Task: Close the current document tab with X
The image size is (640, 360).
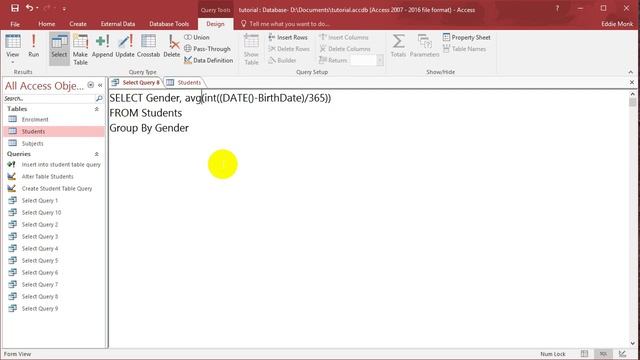Action: (x=632, y=82)
